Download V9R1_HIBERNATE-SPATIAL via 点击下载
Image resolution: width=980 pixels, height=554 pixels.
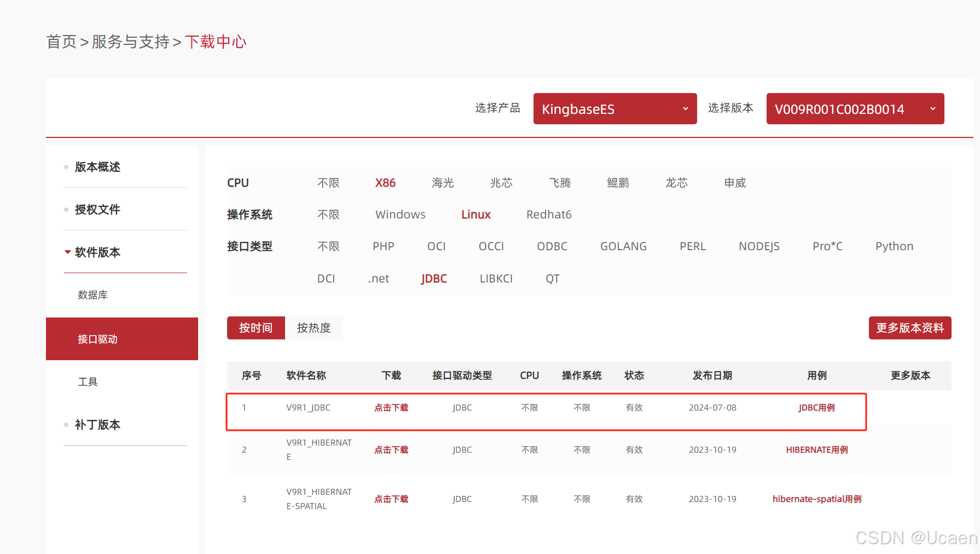[391, 499]
